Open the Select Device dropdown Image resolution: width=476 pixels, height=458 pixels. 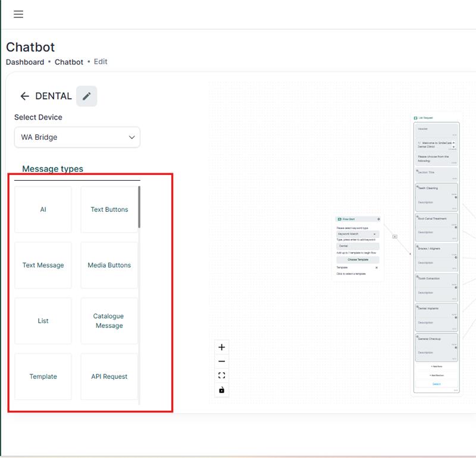77,137
